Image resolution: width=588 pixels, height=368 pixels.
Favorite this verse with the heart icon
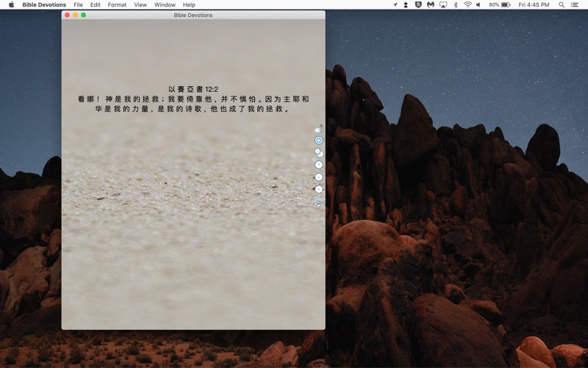click(318, 140)
